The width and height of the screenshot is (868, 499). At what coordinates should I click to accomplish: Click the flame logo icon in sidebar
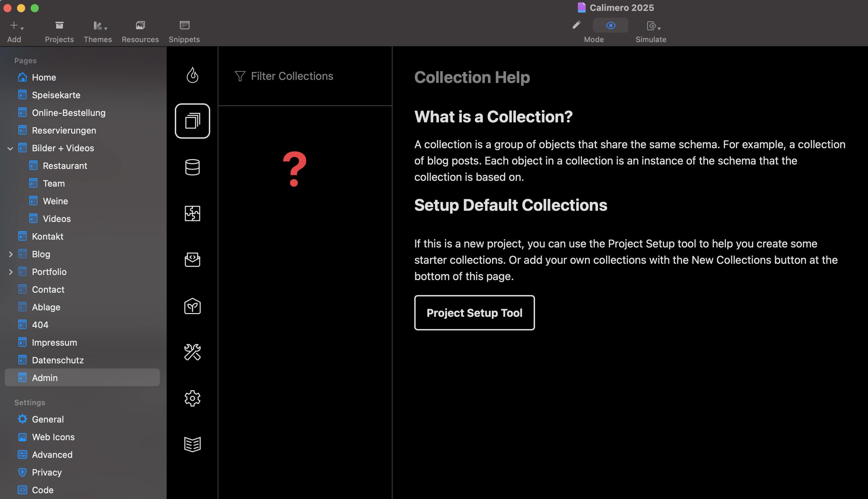pos(192,75)
